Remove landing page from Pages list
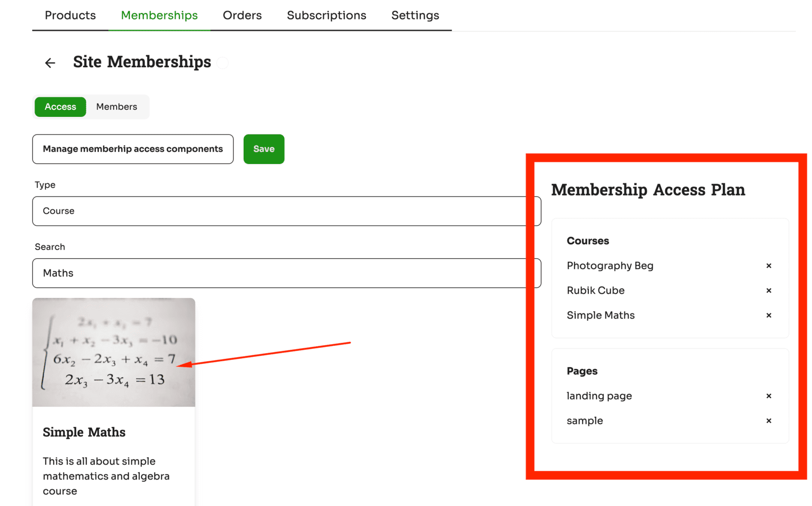 [x=768, y=396]
